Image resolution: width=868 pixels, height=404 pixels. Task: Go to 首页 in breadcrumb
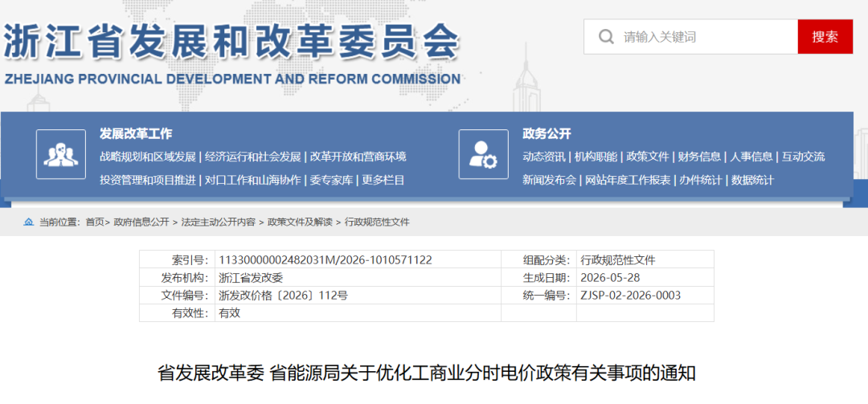click(95, 222)
